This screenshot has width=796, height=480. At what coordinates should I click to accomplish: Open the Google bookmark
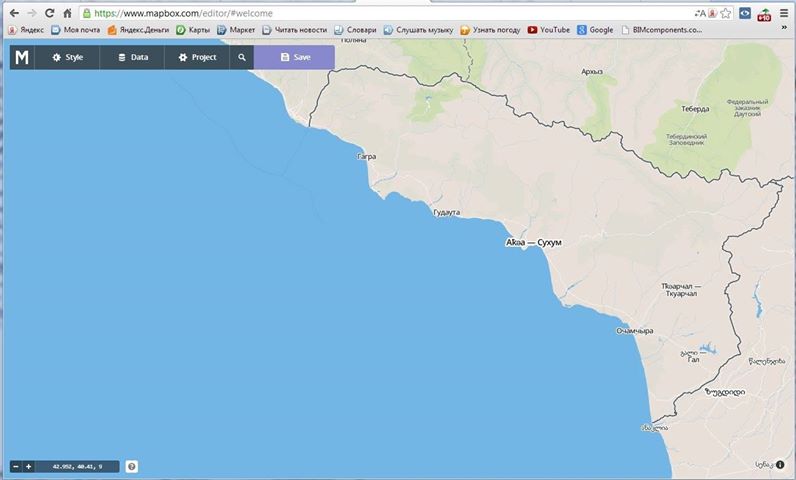[595, 30]
